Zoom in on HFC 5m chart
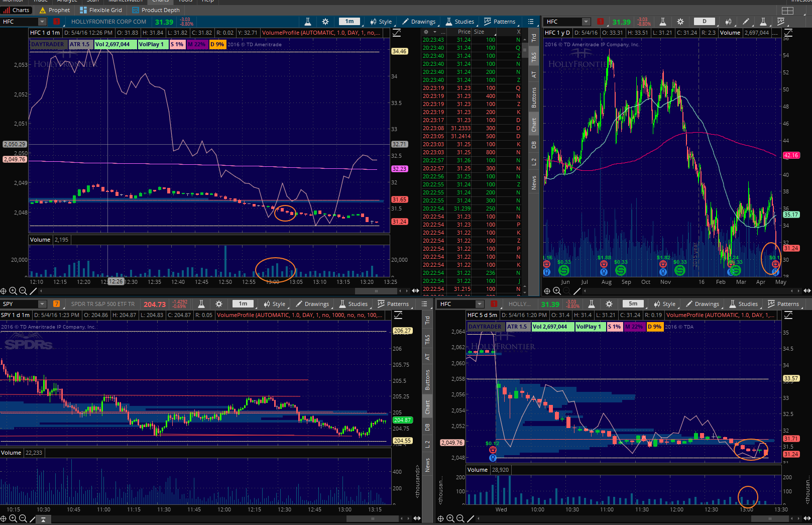This screenshot has height=525, width=812. coord(450,518)
